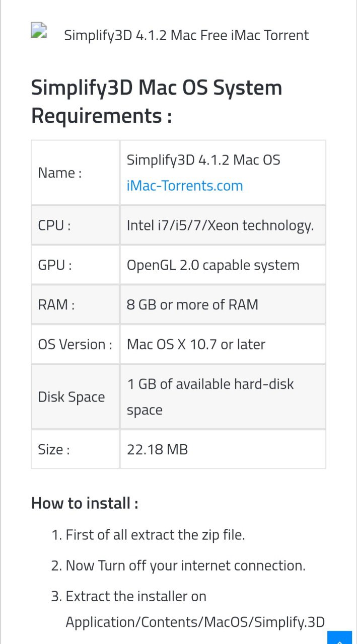The image size is (357, 644).
Task: Click the 'GPU :' label cell
Action: [76, 265]
